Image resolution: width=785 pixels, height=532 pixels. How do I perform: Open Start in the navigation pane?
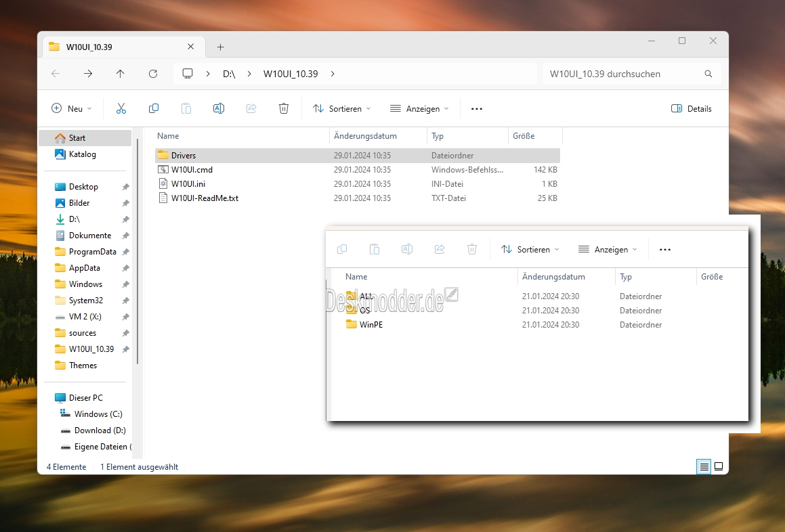(85, 137)
